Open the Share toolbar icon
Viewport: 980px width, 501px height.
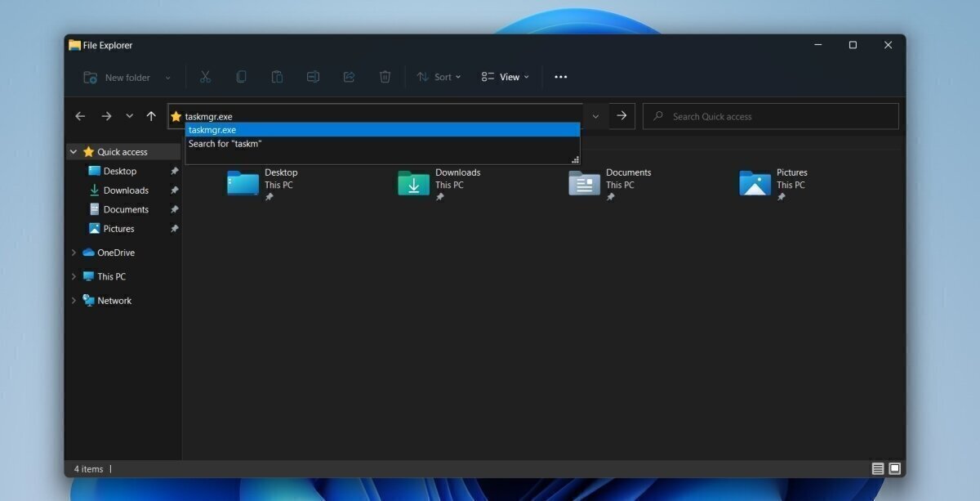coord(349,76)
